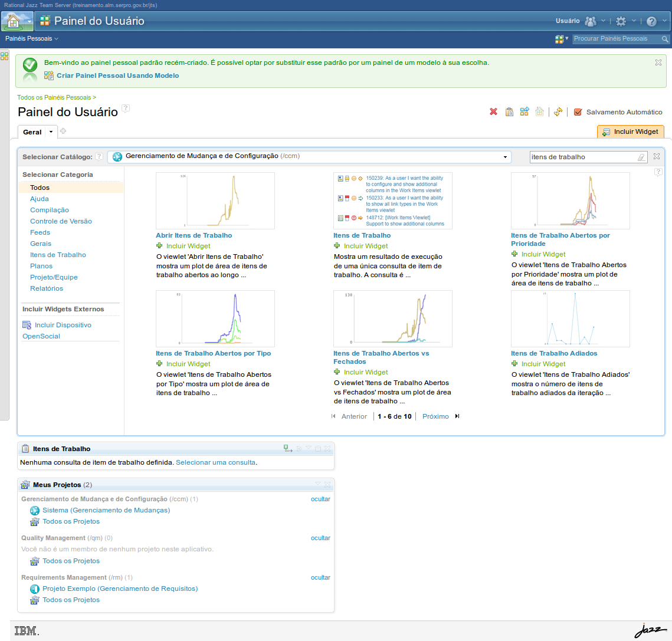Select the Itens de Trabalho category
The width and height of the screenshot is (672, 641).
58,255
